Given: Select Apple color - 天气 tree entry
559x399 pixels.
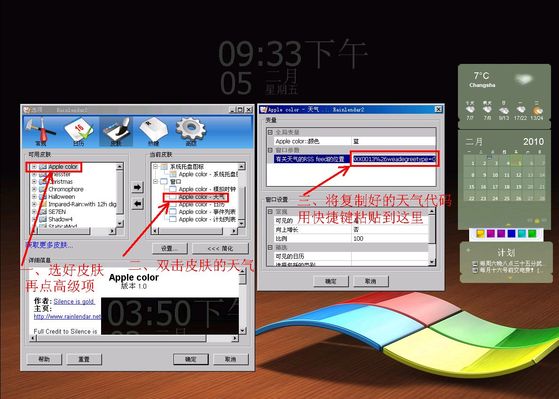Looking at the screenshot, I should [201, 197].
